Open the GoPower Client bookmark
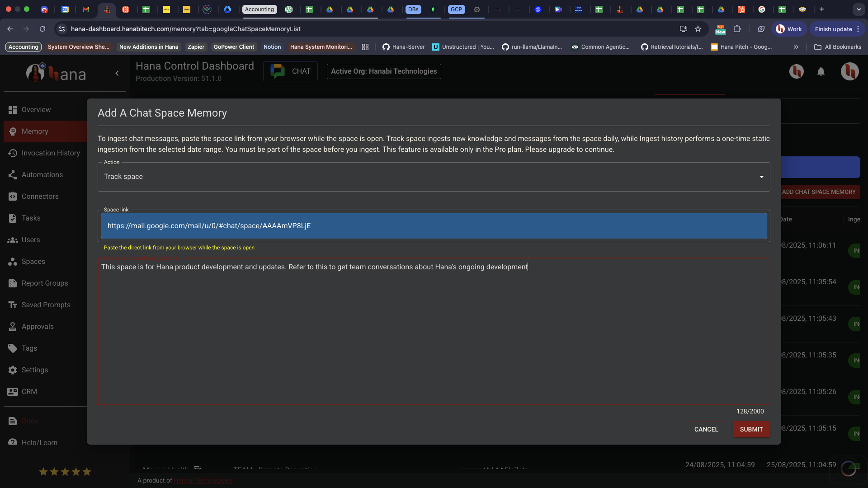 pos(234,47)
